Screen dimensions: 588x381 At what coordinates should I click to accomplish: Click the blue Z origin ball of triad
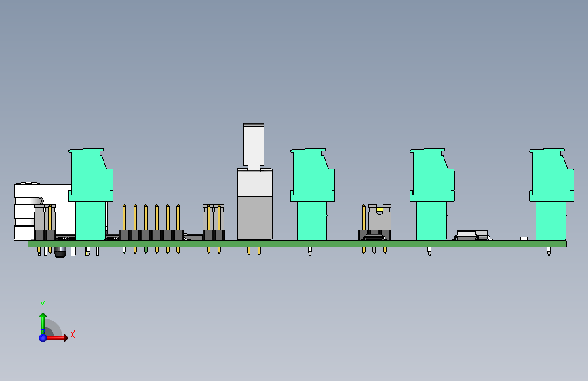pyautogui.click(x=43, y=338)
